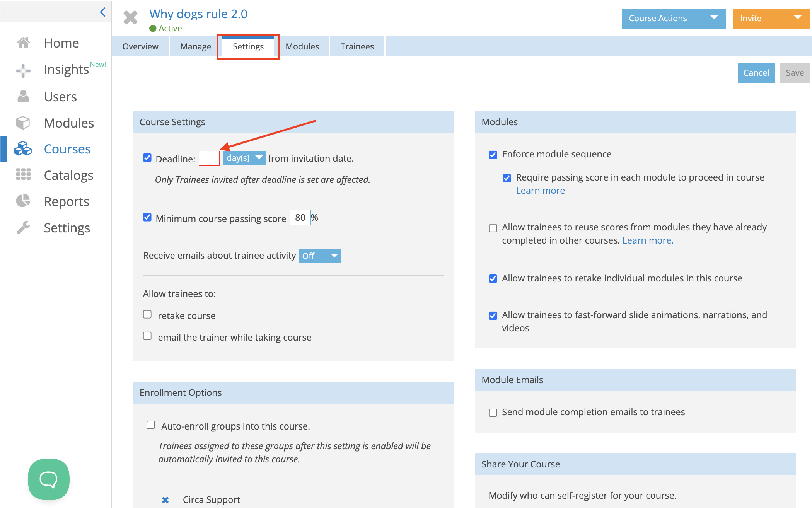The image size is (812, 508).
Task: Toggle the Deadline checkbox
Action: click(147, 158)
